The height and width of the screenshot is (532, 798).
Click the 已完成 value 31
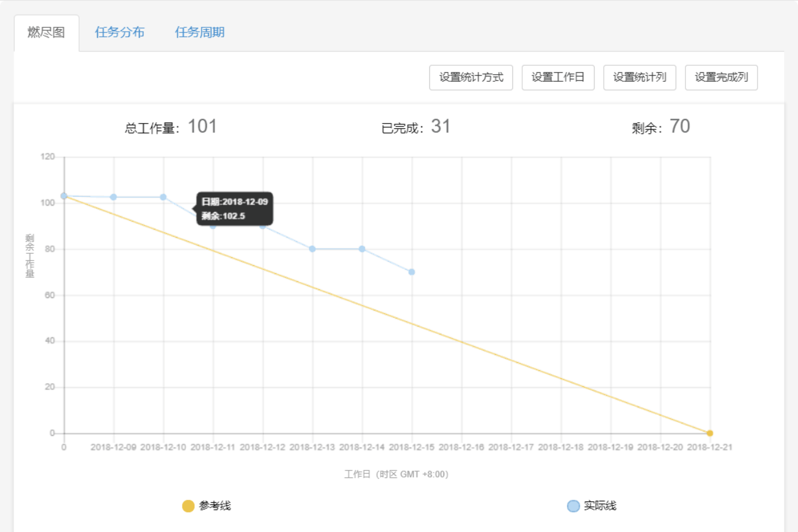point(441,127)
